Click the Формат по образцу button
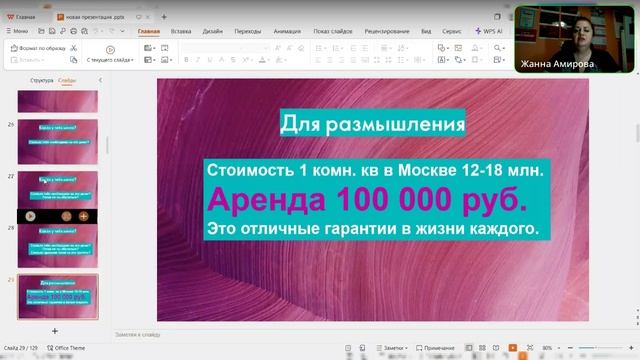The image size is (640, 360). pos(38,48)
